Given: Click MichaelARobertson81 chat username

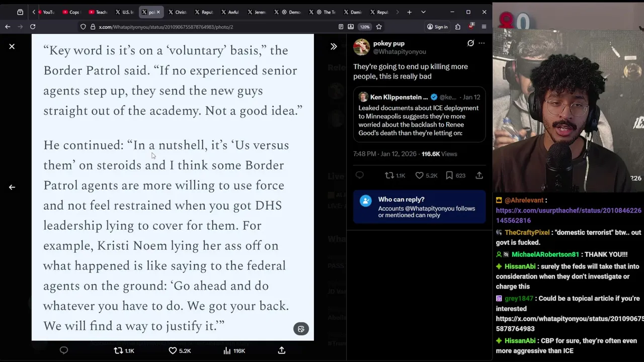Looking at the screenshot, I should point(545,254).
